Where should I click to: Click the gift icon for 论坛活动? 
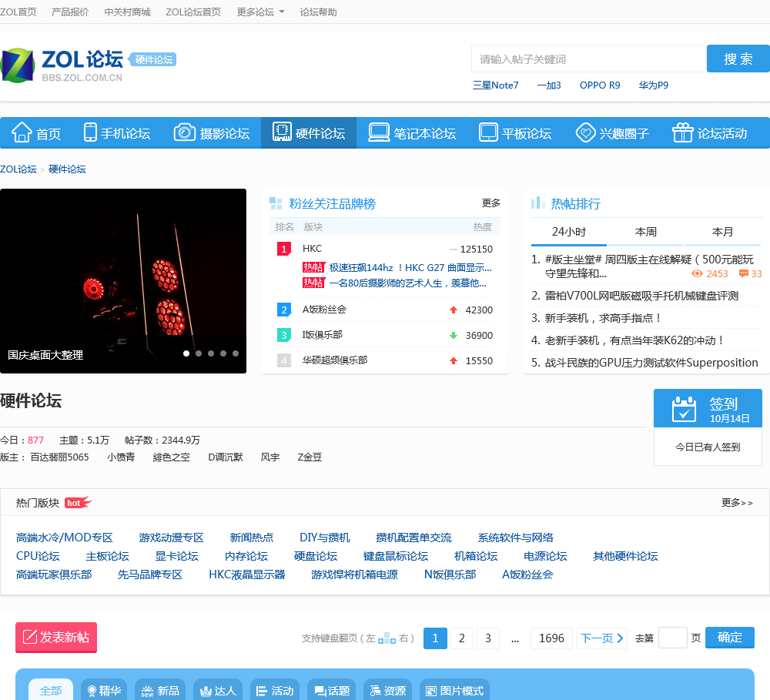[682, 132]
